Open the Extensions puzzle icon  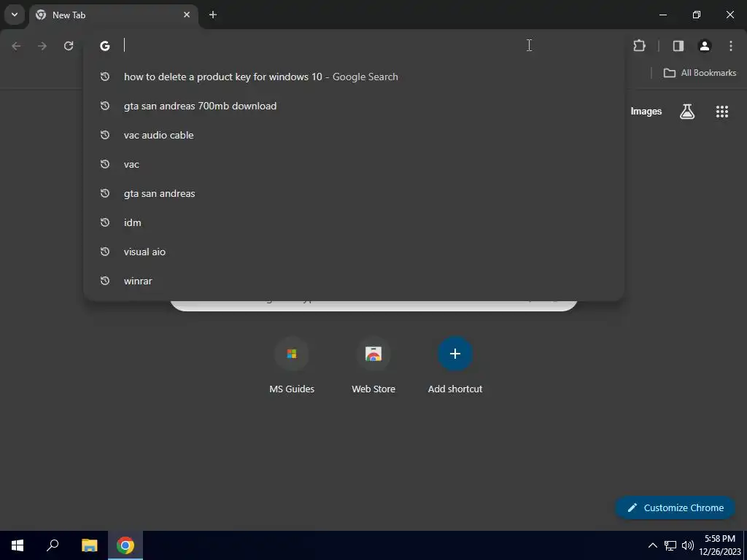(x=639, y=46)
